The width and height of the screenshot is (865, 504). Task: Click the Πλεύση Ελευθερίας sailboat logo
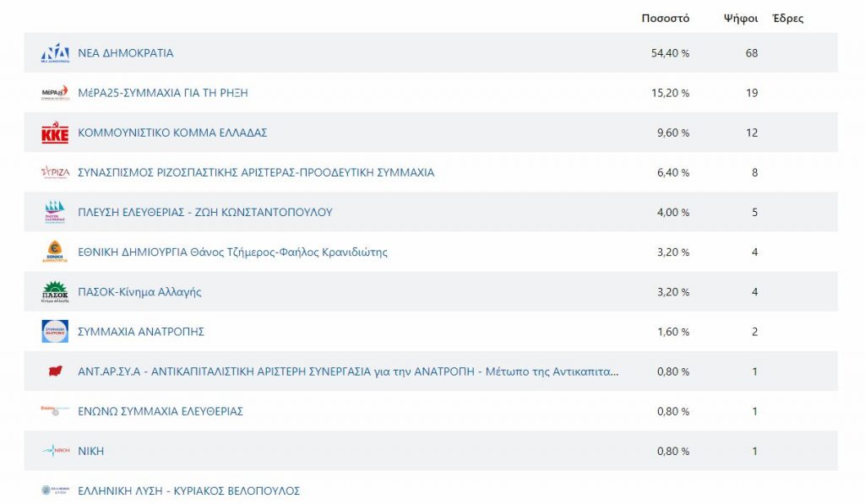point(55,212)
